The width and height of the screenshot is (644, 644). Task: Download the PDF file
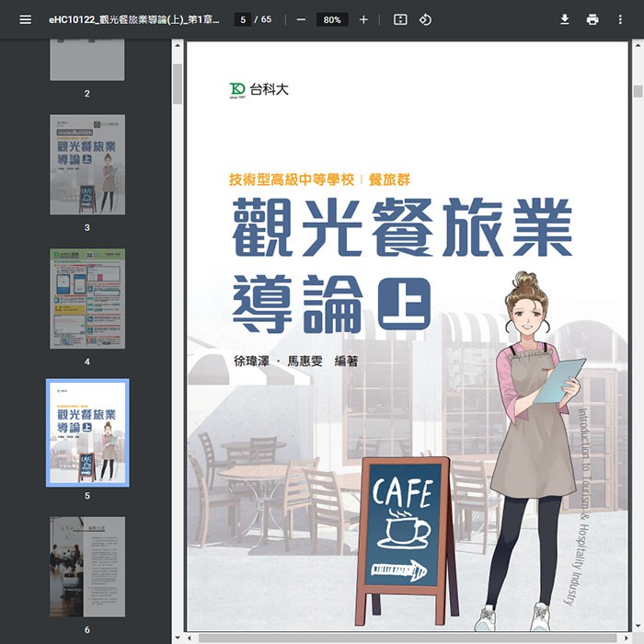pos(565,19)
